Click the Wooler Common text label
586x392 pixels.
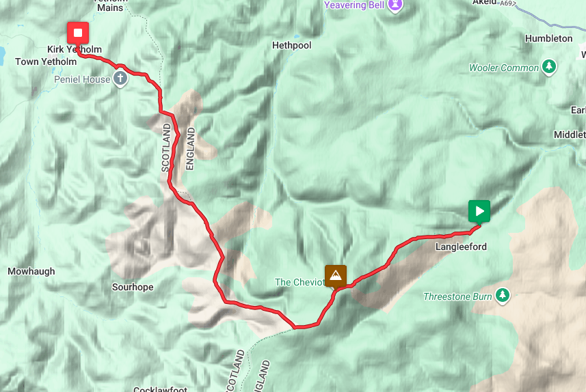504,68
